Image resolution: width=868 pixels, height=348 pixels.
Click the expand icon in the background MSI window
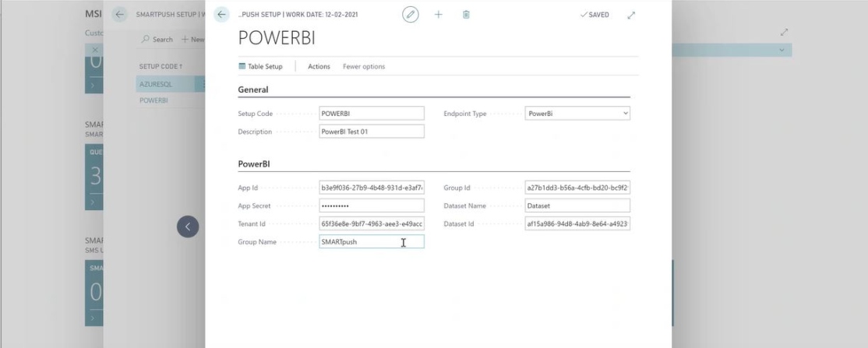[x=784, y=33]
